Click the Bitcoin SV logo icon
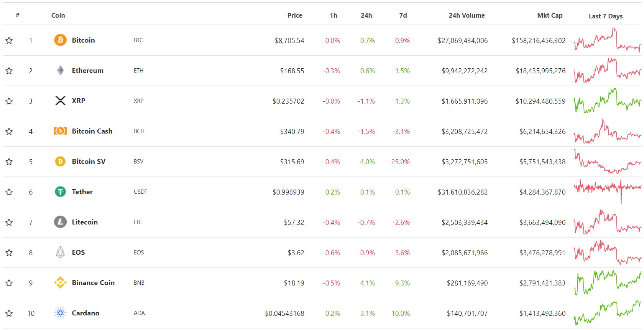The width and height of the screenshot is (644, 330). [x=60, y=161]
